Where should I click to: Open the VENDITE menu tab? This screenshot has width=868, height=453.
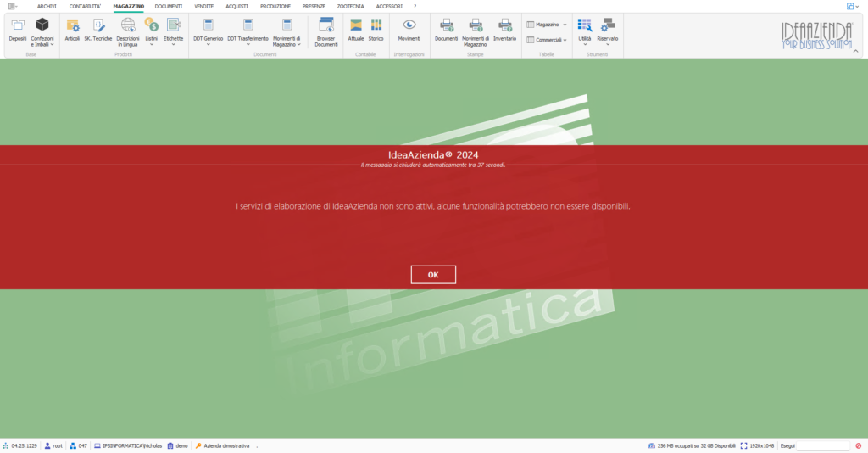(203, 7)
